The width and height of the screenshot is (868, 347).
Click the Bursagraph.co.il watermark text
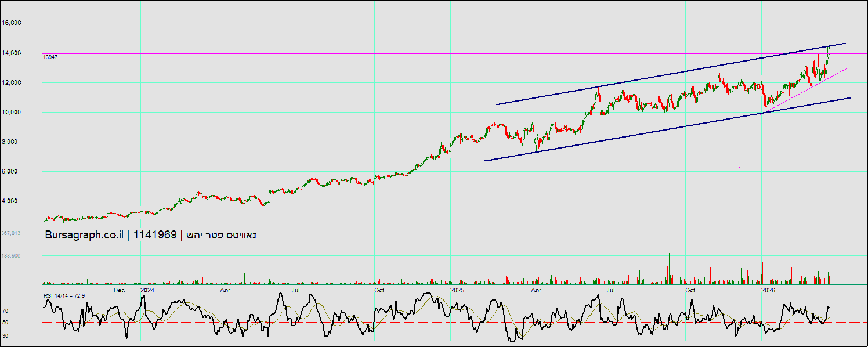85,235
